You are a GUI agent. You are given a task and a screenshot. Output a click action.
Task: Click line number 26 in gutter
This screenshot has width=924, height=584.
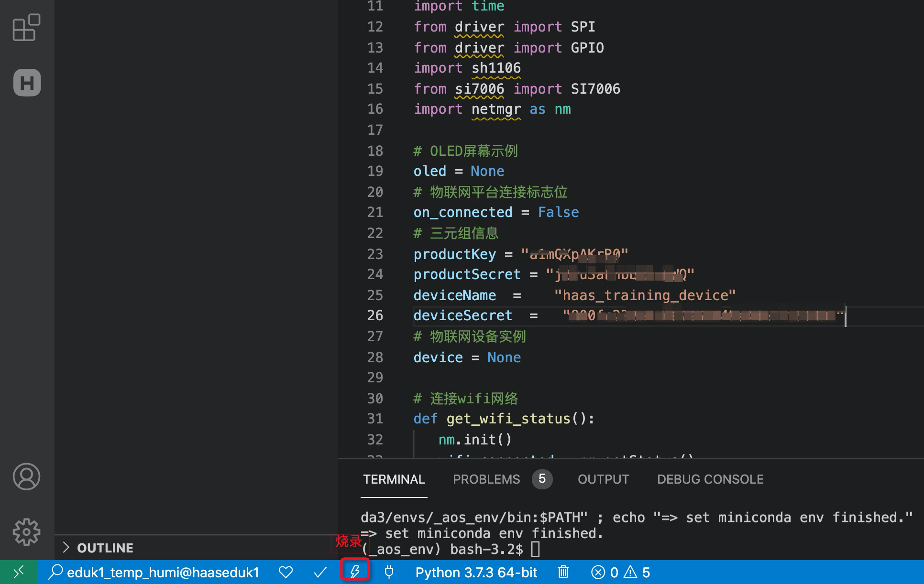(x=375, y=315)
